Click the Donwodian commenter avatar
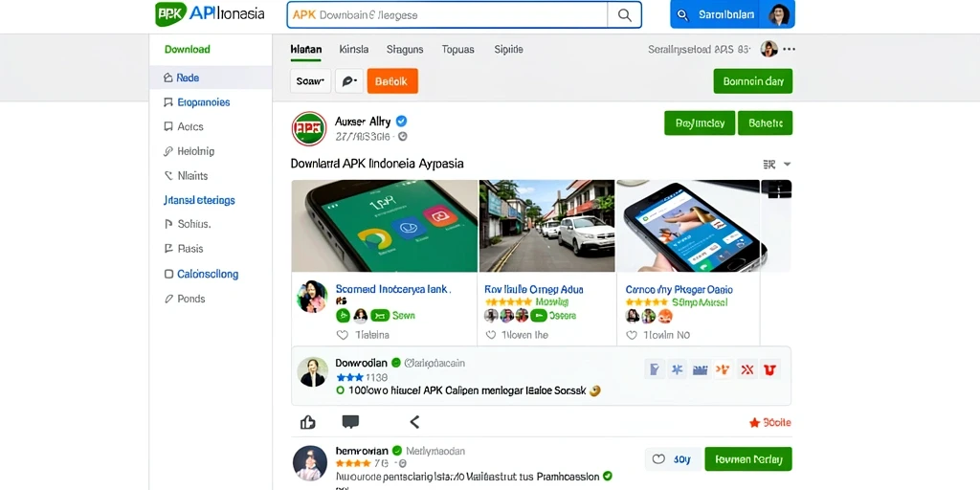Viewport: 980px width, 490px height. (x=312, y=372)
